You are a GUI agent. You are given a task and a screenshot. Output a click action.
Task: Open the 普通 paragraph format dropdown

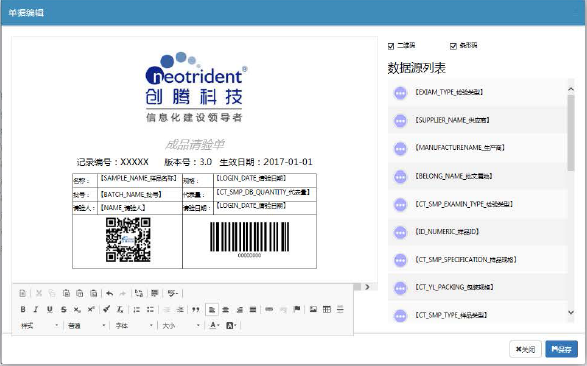tap(86, 326)
